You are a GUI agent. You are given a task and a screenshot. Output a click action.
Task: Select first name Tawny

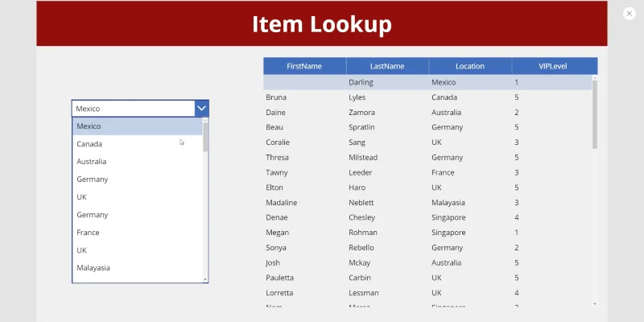pyautogui.click(x=276, y=172)
